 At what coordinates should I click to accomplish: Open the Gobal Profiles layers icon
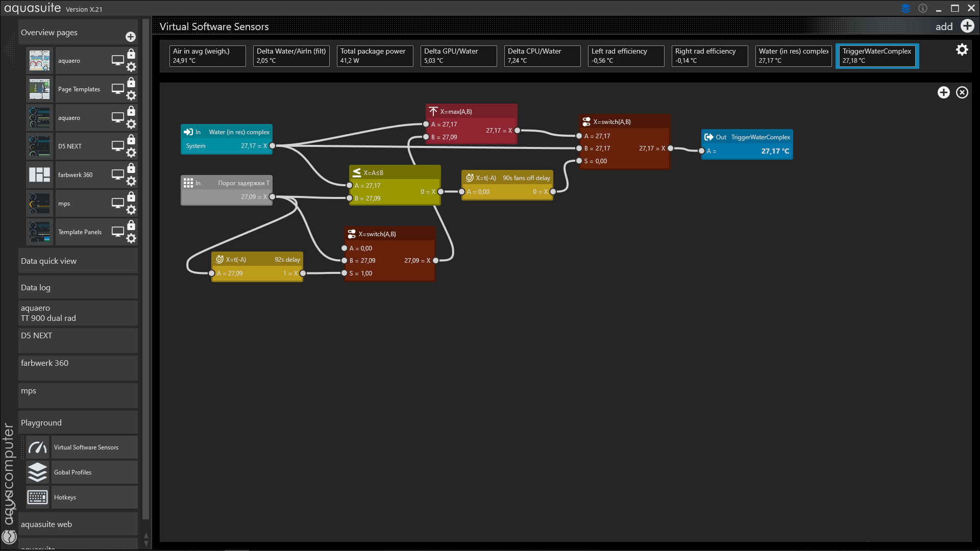(x=38, y=472)
